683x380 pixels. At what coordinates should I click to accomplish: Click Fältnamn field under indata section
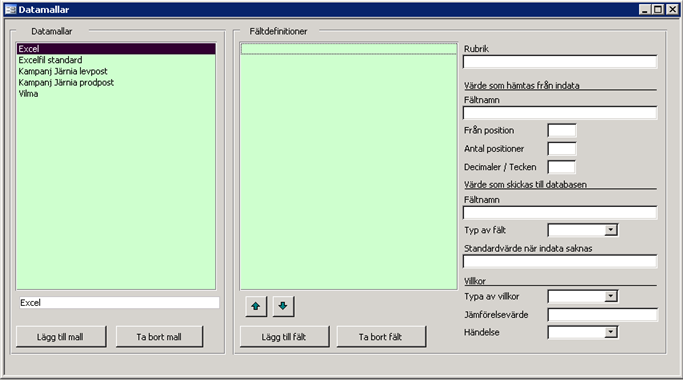pyautogui.click(x=560, y=113)
